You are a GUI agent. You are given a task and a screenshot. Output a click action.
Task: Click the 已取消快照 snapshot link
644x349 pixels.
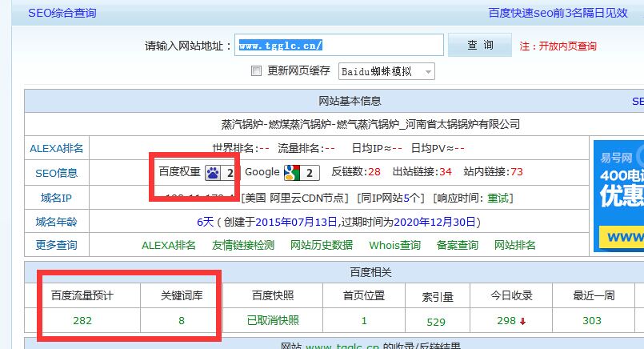point(273,320)
